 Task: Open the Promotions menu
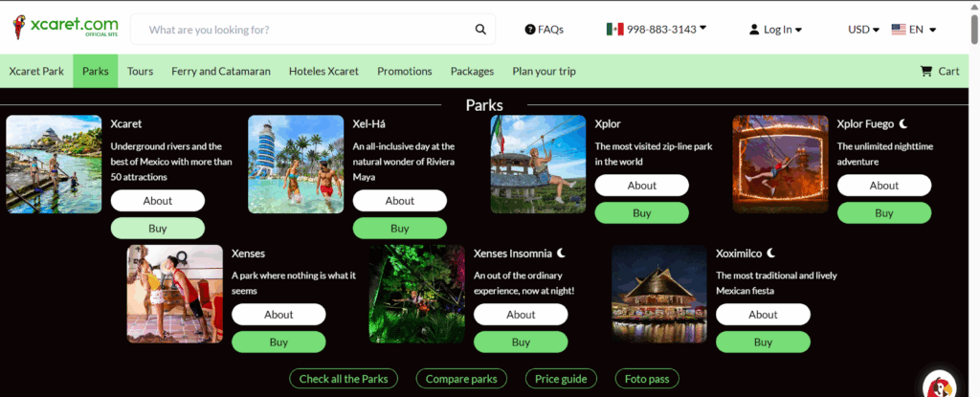tap(405, 72)
